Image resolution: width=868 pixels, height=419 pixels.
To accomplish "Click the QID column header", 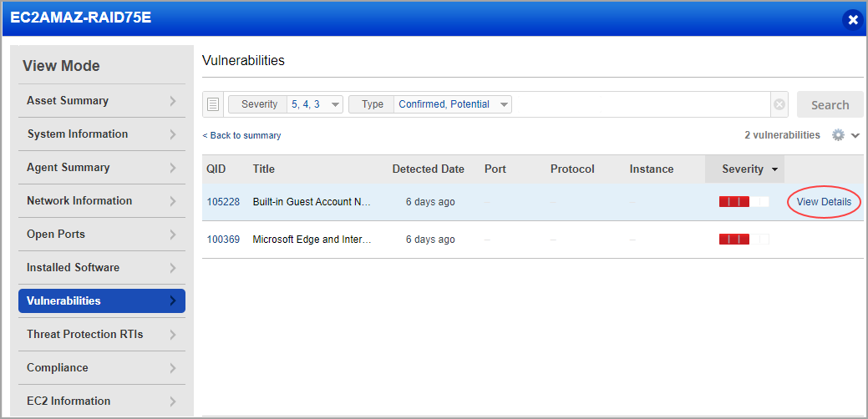I will pos(216,169).
